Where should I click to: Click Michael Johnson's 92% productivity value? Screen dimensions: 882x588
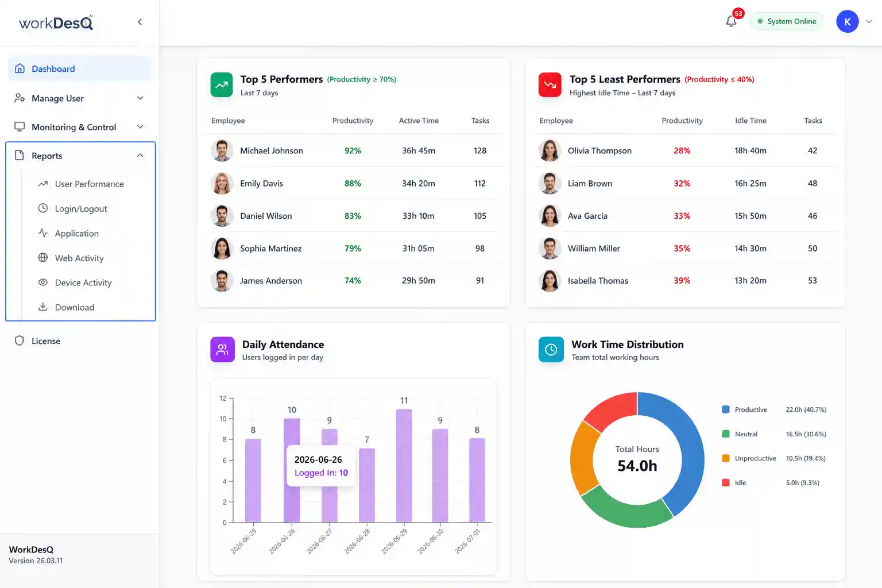pyautogui.click(x=353, y=150)
